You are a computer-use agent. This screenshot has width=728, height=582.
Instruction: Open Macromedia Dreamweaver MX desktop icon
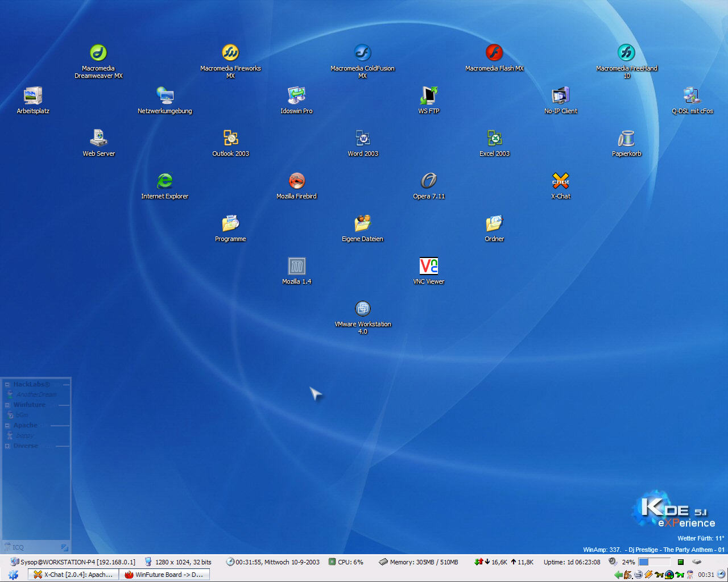[x=98, y=53]
